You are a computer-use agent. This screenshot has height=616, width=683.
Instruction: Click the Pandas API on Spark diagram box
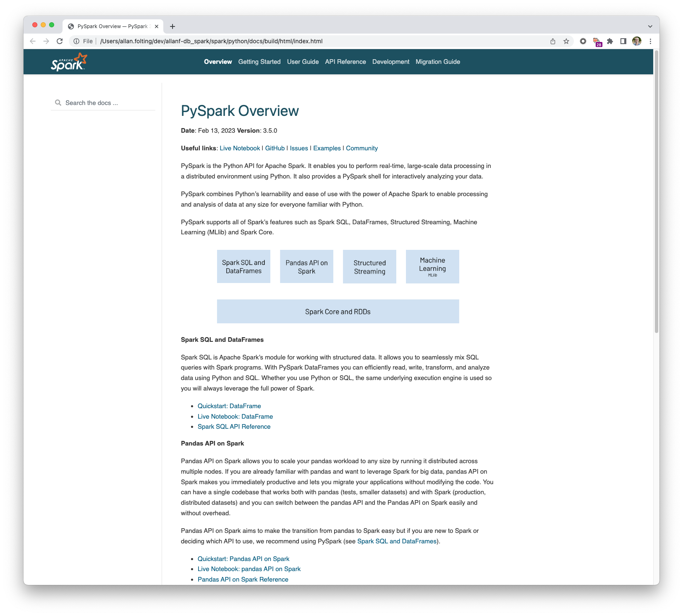(x=306, y=267)
